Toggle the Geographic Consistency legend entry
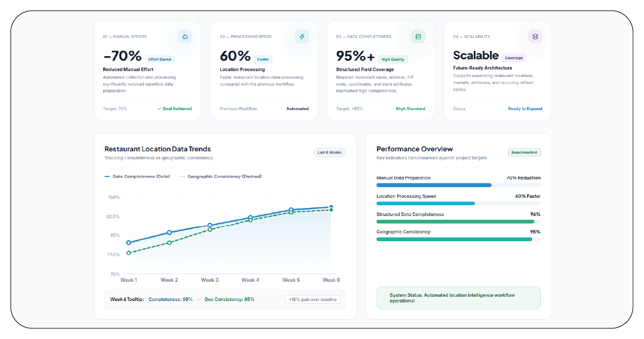The width and height of the screenshot is (644, 339). [x=220, y=176]
